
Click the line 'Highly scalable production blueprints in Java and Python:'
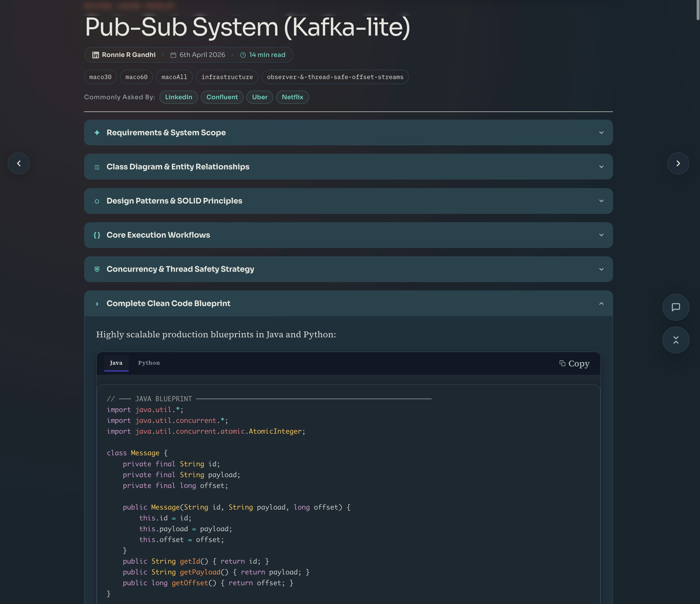[216, 335]
